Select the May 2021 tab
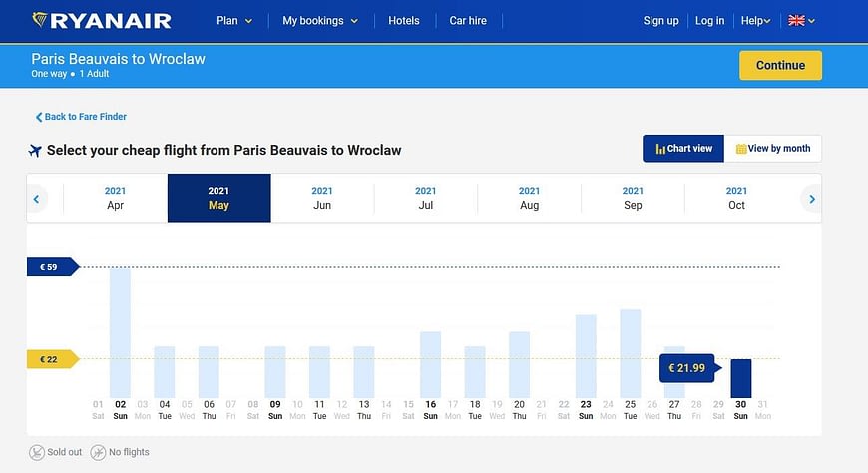 coord(218,198)
